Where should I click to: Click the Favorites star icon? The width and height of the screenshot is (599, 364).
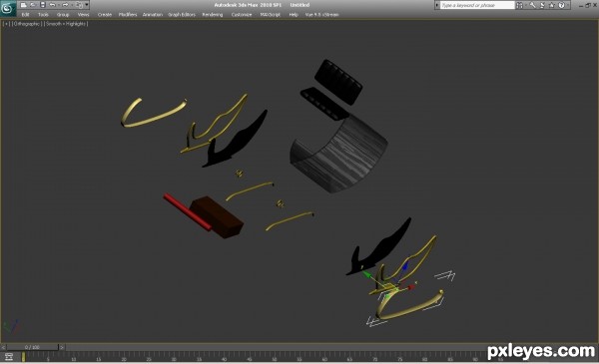coord(552,5)
